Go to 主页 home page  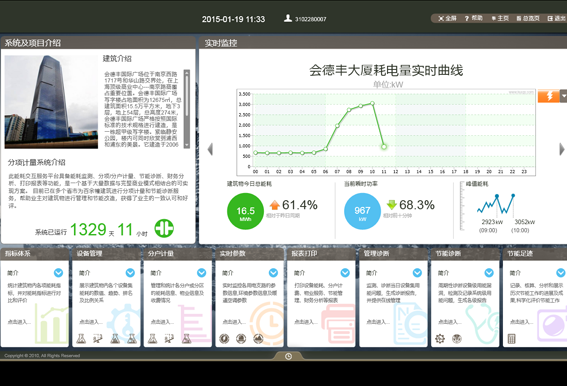[x=500, y=18]
